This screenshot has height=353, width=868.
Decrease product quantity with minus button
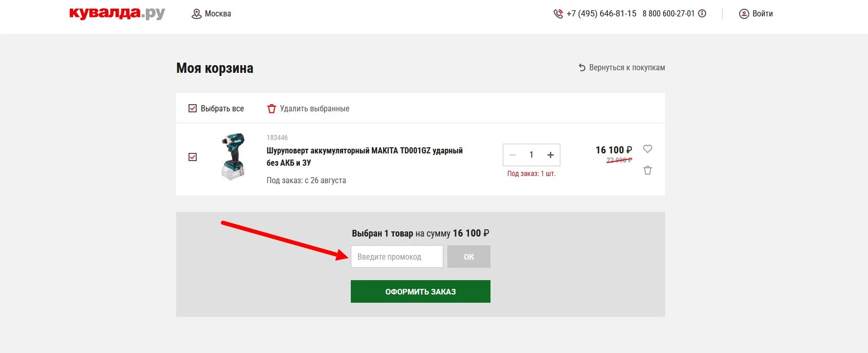(x=513, y=155)
